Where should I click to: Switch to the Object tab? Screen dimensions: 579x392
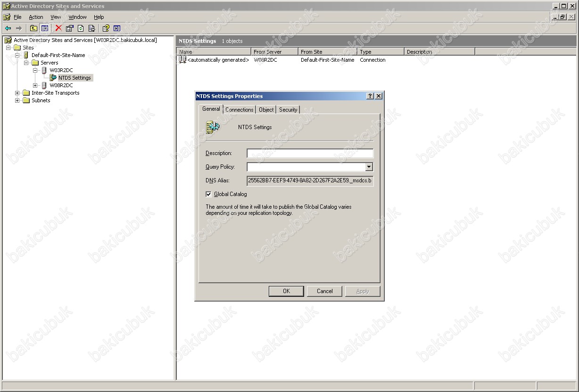coord(266,110)
